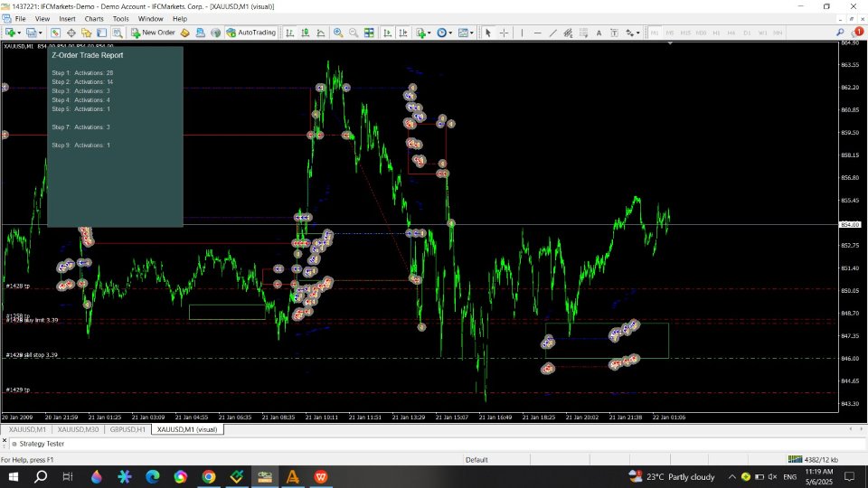Open the notifications bubble with red badge
Image resolution: width=868 pixels, height=488 pixels.
coord(857,33)
